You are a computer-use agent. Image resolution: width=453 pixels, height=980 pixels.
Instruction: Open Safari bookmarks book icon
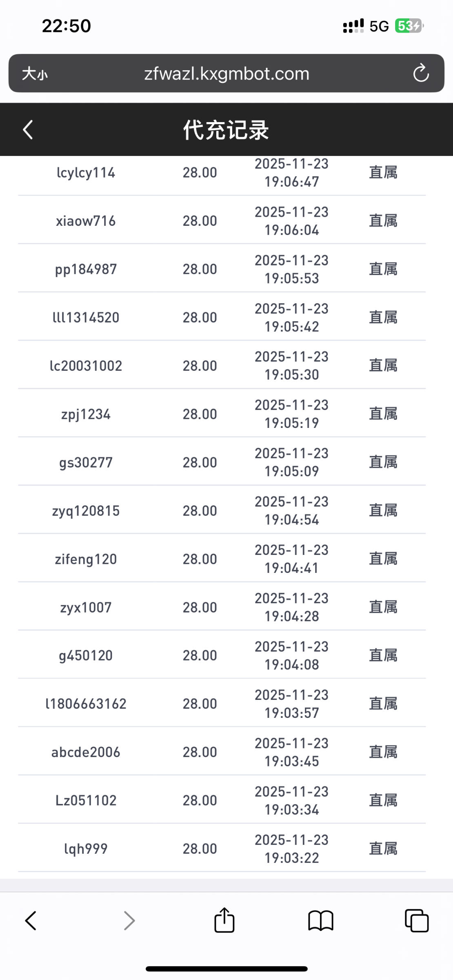[x=321, y=920]
